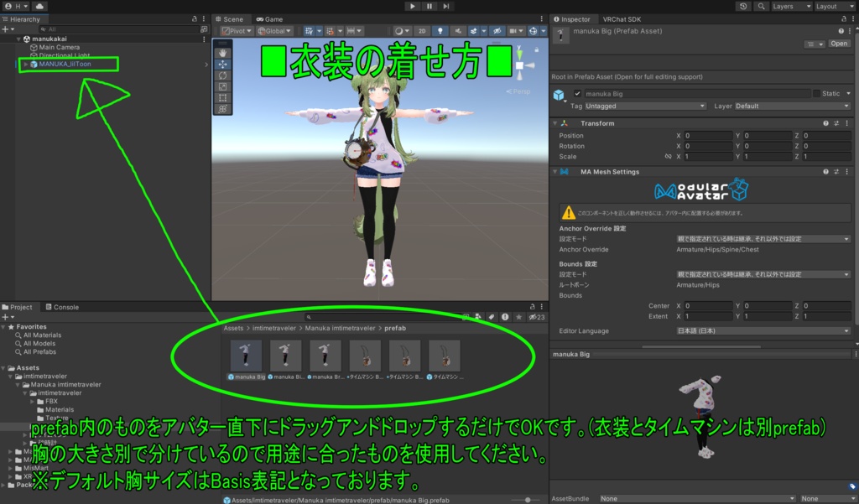Expand the MANUKA_lilToon hierarchy item
859x504 pixels.
point(25,64)
